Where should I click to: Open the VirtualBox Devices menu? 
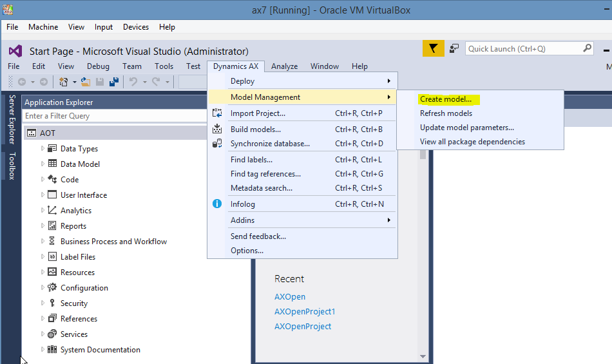pos(136,27)
